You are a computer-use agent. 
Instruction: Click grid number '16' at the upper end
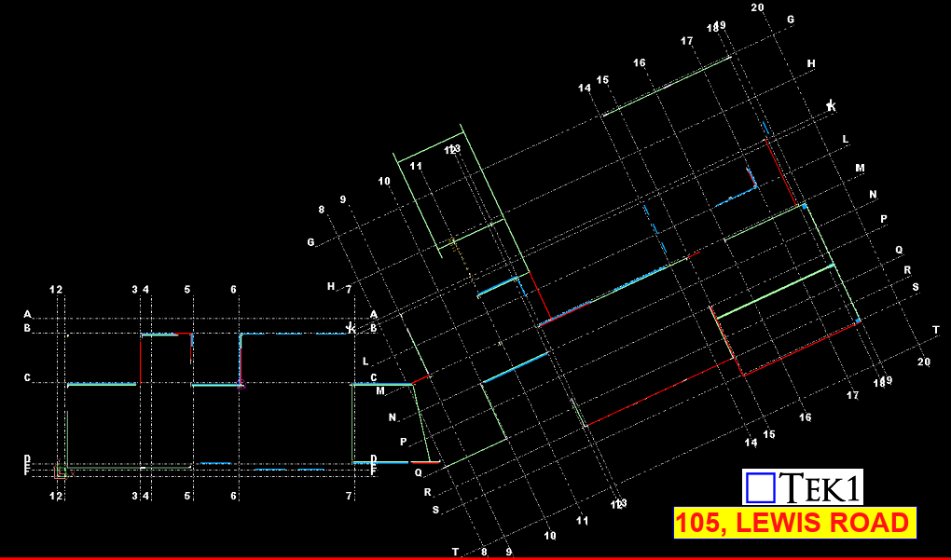[x=640, y=63]
